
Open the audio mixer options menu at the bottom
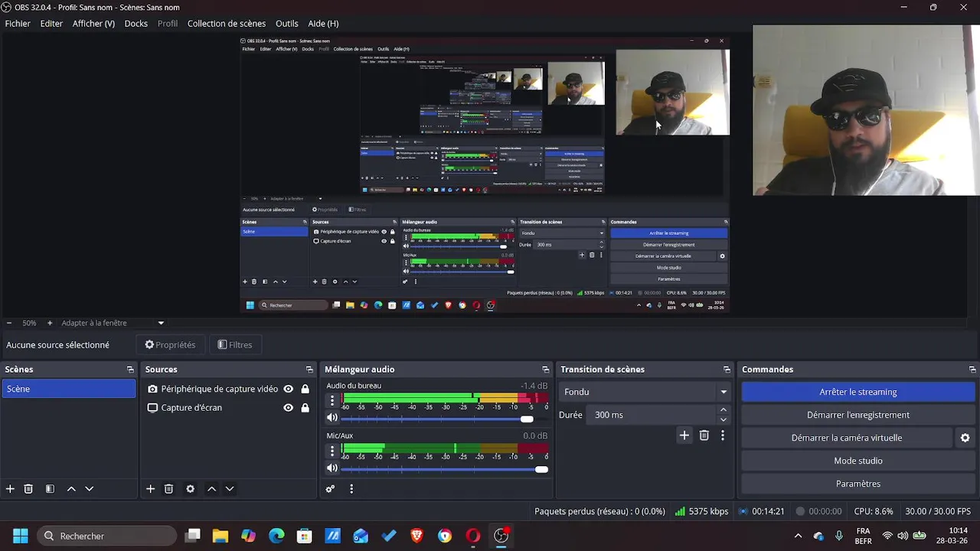point(351,489)
